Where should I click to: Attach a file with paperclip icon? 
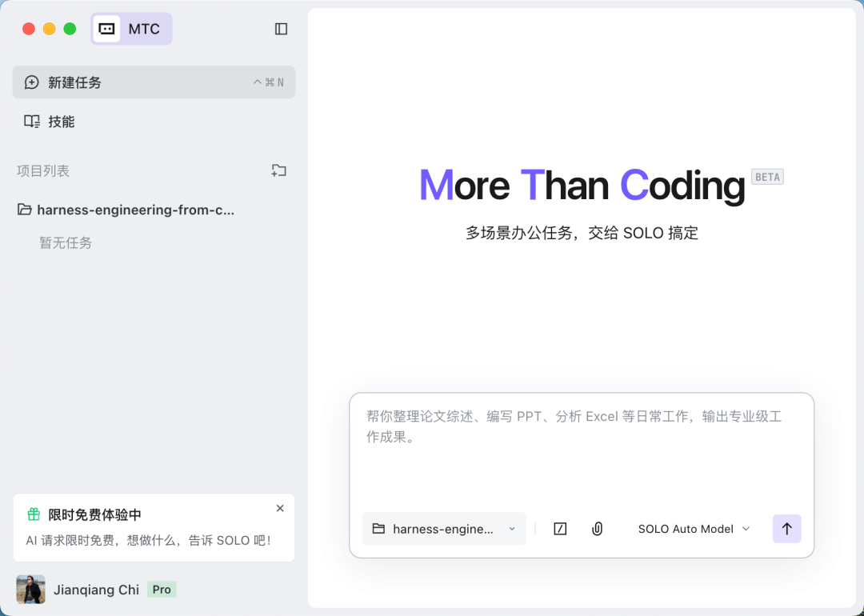tap(597, 529)
